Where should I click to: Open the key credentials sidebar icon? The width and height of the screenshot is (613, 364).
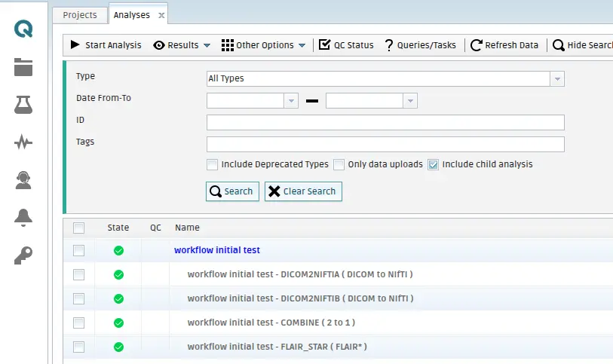pyautogui.click(x=23, y=255)
